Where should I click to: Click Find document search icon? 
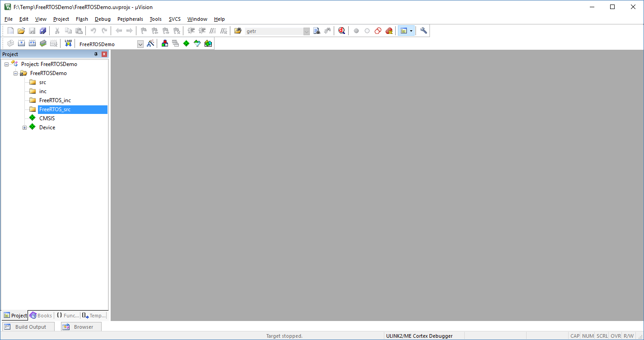pos(317,31)
